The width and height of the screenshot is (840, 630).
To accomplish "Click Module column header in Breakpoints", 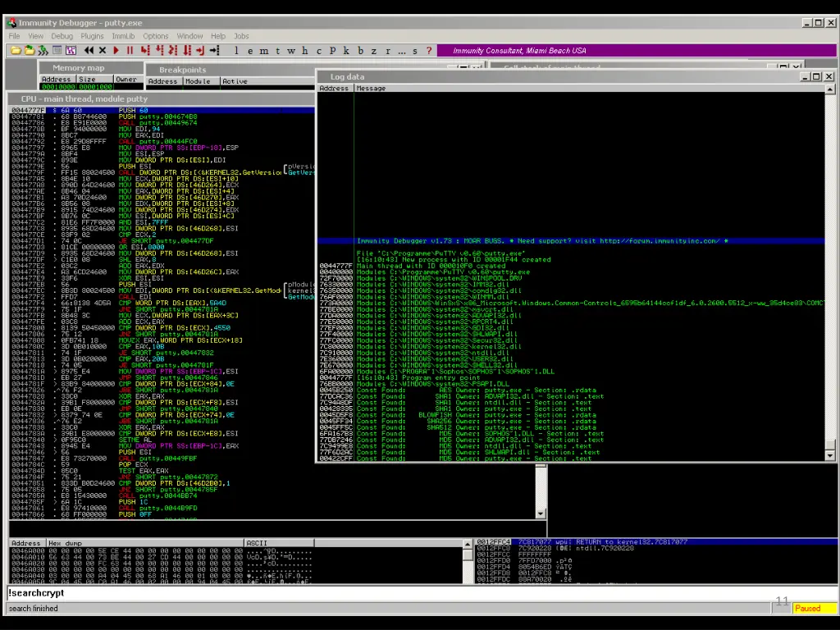I will (201, 81).
